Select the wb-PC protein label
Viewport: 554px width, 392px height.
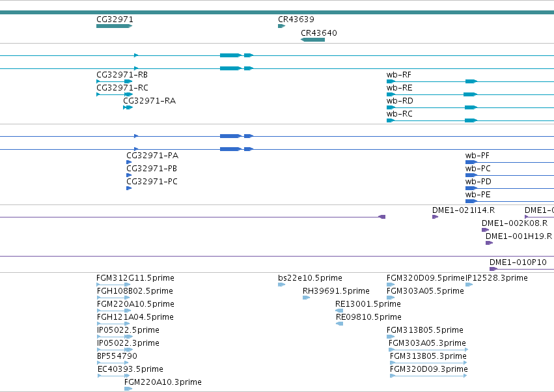point(478,169)
